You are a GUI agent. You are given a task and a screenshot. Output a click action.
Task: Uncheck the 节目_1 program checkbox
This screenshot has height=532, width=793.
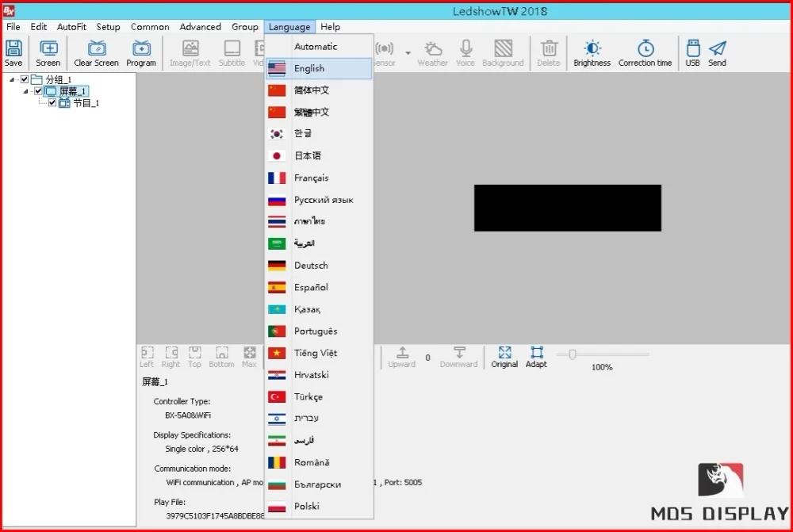click(x=52, y=102)
